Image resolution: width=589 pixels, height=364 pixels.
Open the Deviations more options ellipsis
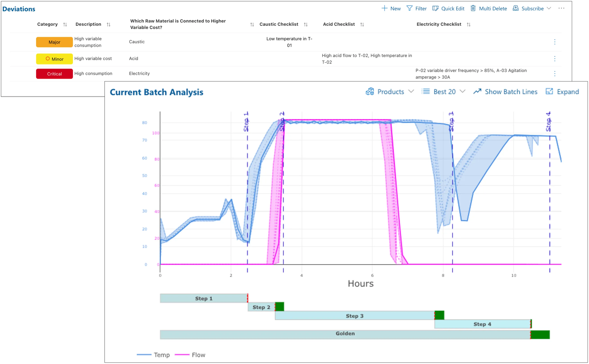click(x=561, y=8)
